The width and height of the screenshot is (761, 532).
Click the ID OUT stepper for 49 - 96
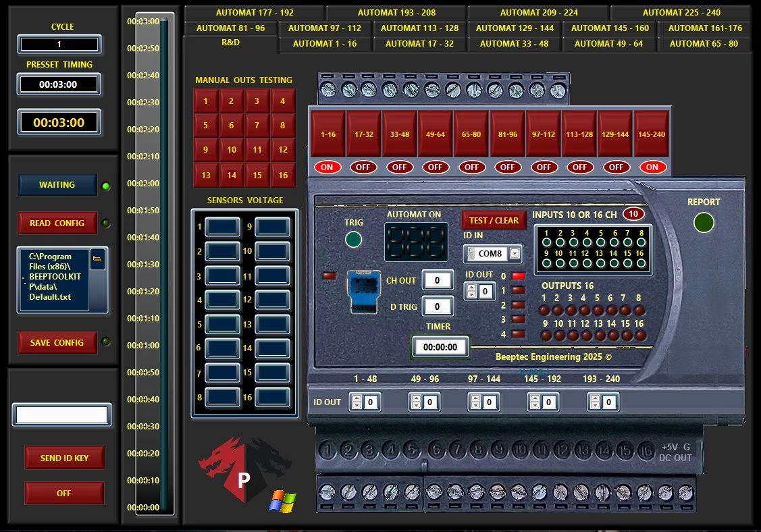[x=416, y=402]
